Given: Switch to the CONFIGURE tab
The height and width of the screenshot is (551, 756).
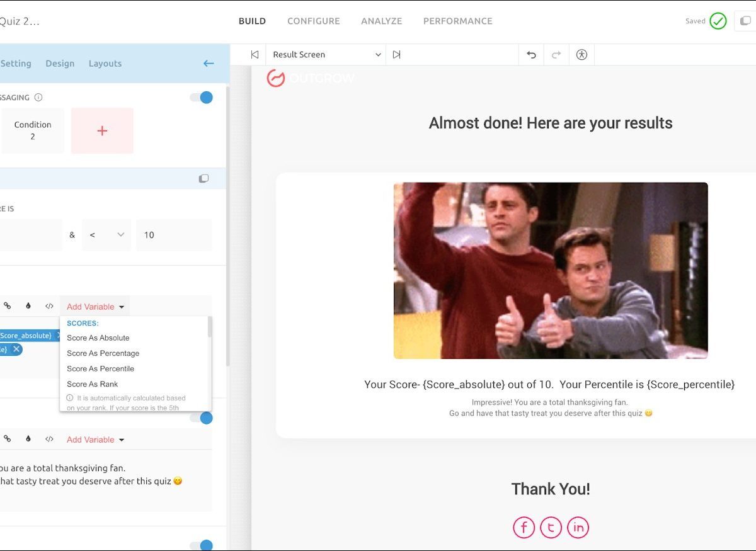Looking at the screenshot, I should (x=313, y=21).
